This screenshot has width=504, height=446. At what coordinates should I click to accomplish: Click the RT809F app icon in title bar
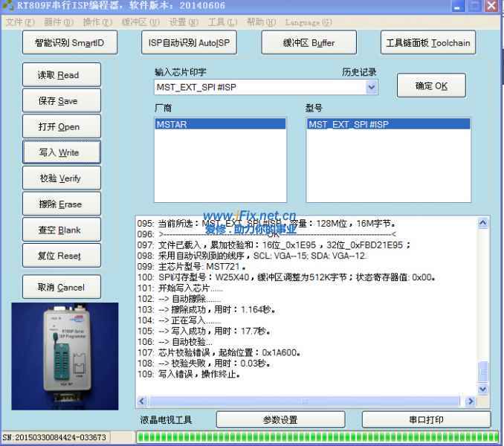[7, 7]
